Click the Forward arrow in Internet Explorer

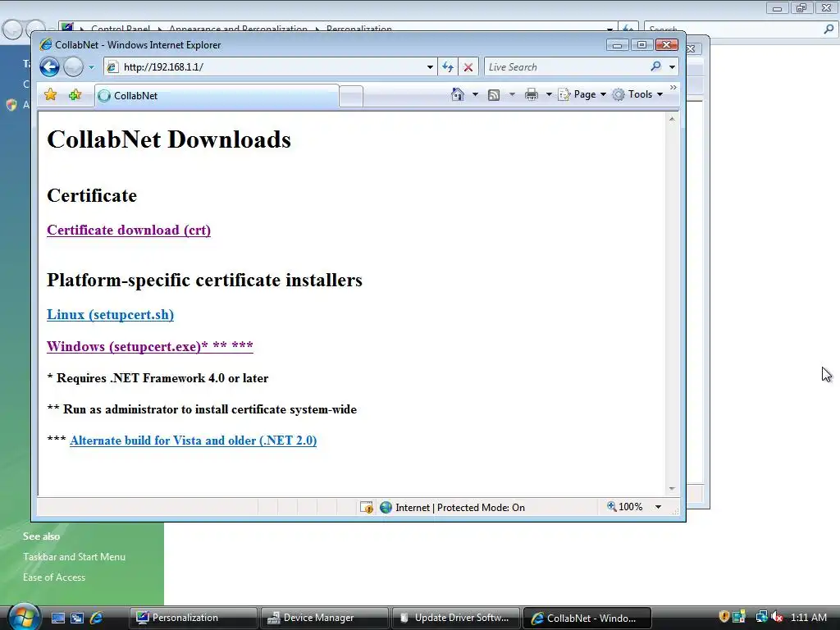(73, 67)
